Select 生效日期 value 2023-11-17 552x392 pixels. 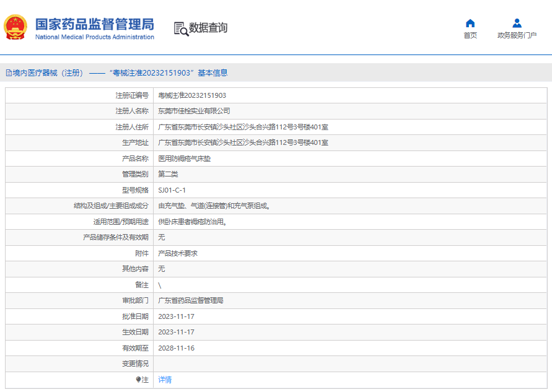point(176,332)
